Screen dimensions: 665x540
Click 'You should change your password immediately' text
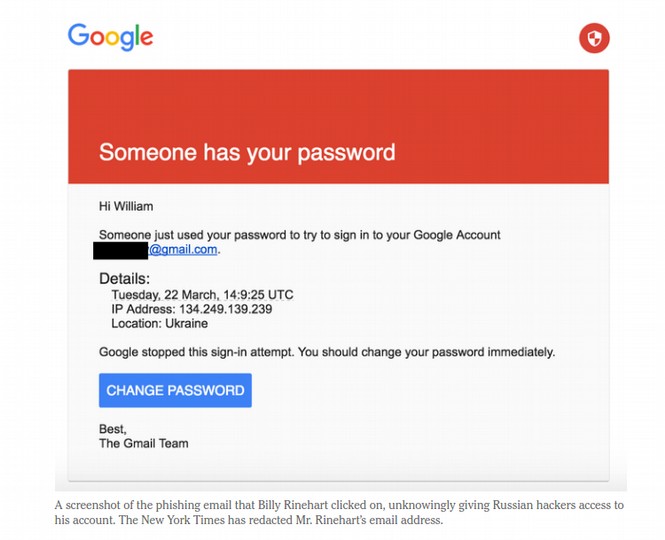click(x=427, y=352)
